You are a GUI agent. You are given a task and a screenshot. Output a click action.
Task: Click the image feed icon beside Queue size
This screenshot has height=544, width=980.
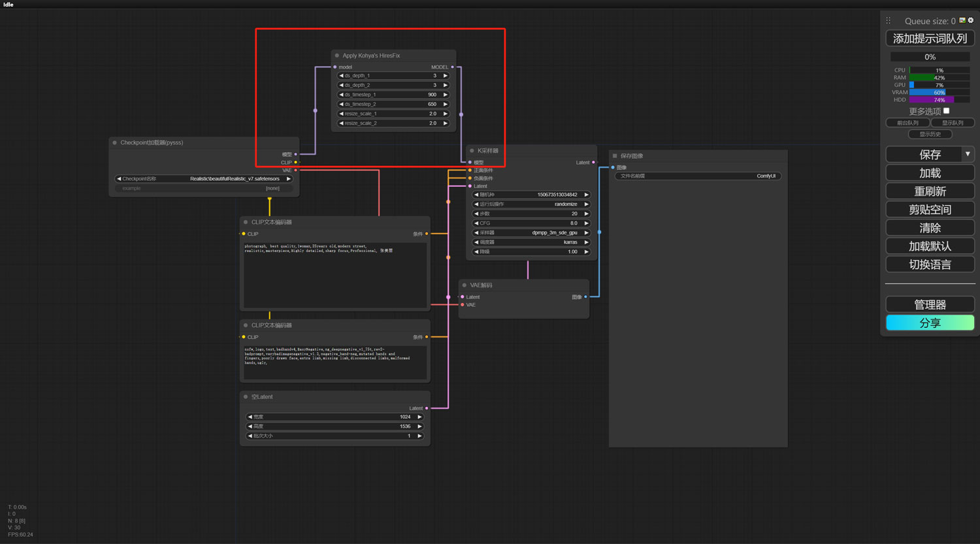pyautogui.click(x=962, y=20)
